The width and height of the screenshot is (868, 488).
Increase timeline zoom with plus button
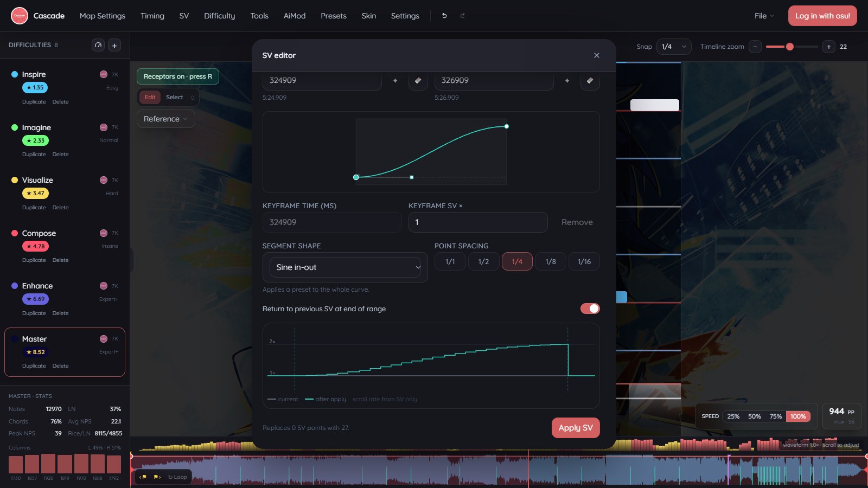tap(828, 47)
